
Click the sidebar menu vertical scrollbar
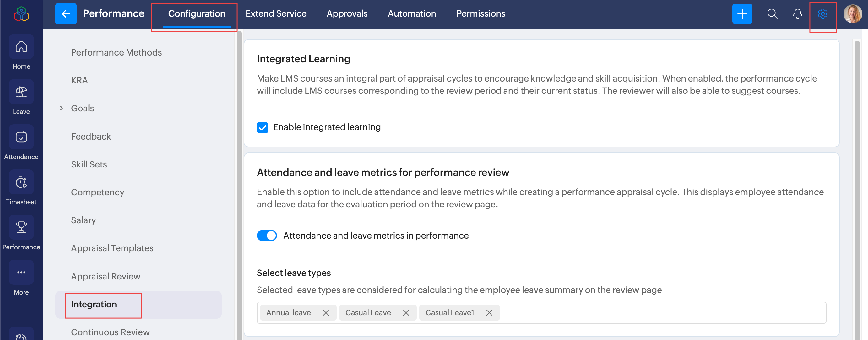239,185
